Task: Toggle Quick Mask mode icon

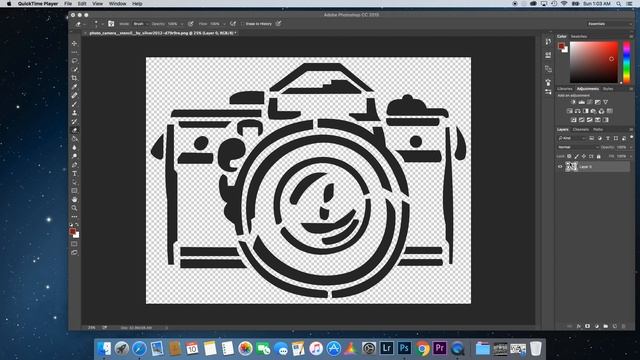Action: (x=74, y=244)
